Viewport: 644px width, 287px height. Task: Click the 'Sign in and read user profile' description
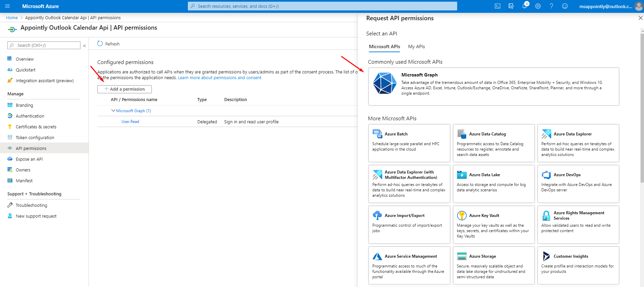(x=251, y=122)
